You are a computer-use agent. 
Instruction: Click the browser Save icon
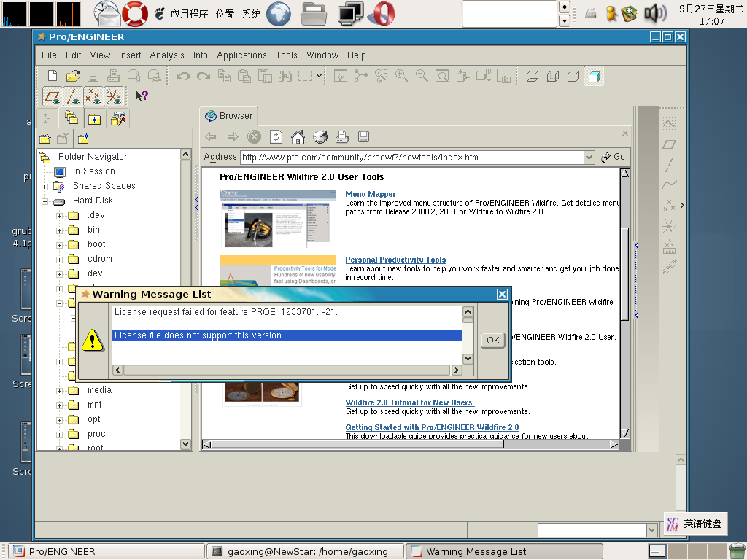(363, 137)
